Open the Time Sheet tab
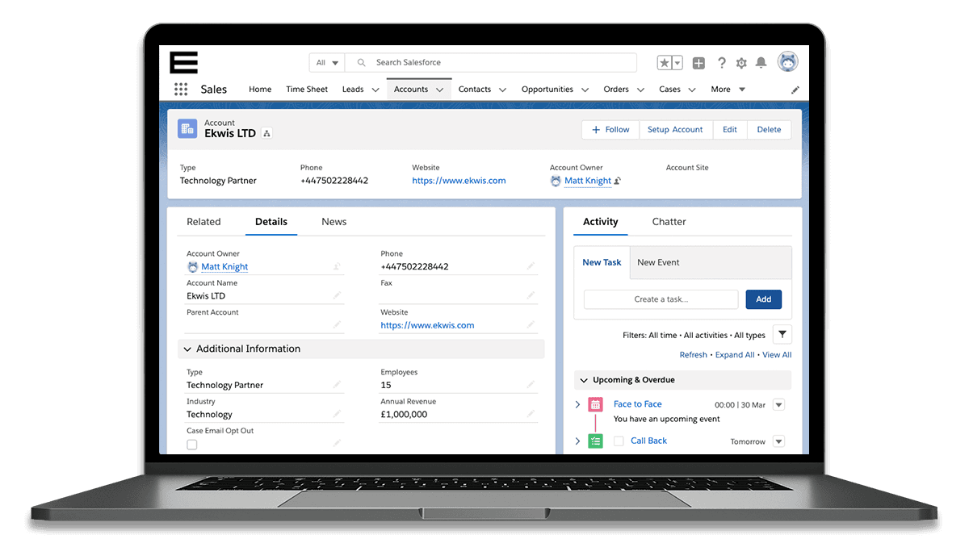The image size is (969, 560). pos(307,90)
